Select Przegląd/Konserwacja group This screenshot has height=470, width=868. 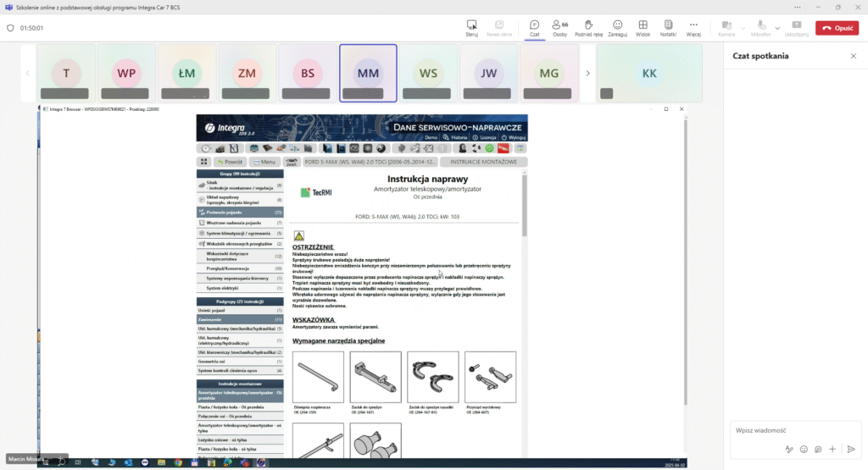coord(240,268)
